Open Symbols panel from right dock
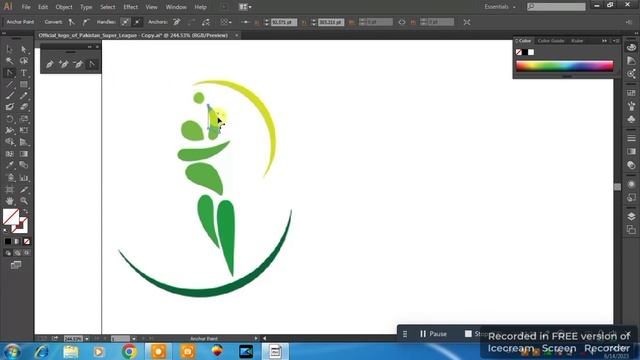Image resolution: width=640 pixels, height=360 pixels. 631,119
